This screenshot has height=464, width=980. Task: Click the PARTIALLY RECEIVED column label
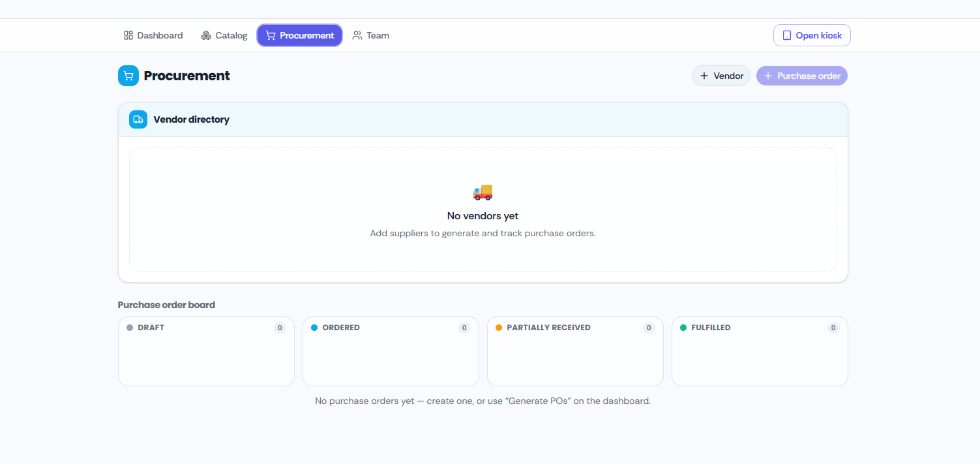coord(549,328)
